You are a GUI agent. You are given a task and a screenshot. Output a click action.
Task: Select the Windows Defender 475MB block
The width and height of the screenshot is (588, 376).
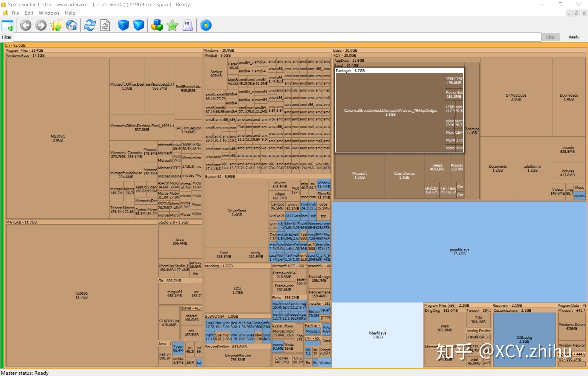(572, 327)
